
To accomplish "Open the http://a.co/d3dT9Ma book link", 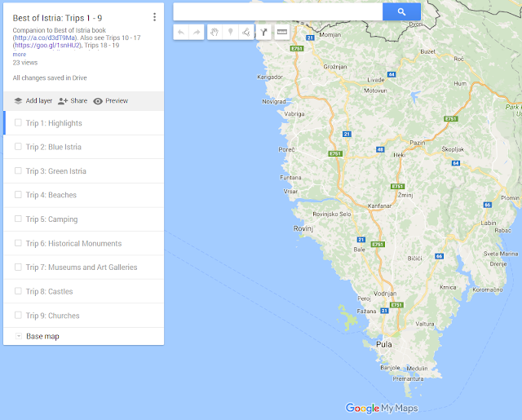I will tap(45, 38).
